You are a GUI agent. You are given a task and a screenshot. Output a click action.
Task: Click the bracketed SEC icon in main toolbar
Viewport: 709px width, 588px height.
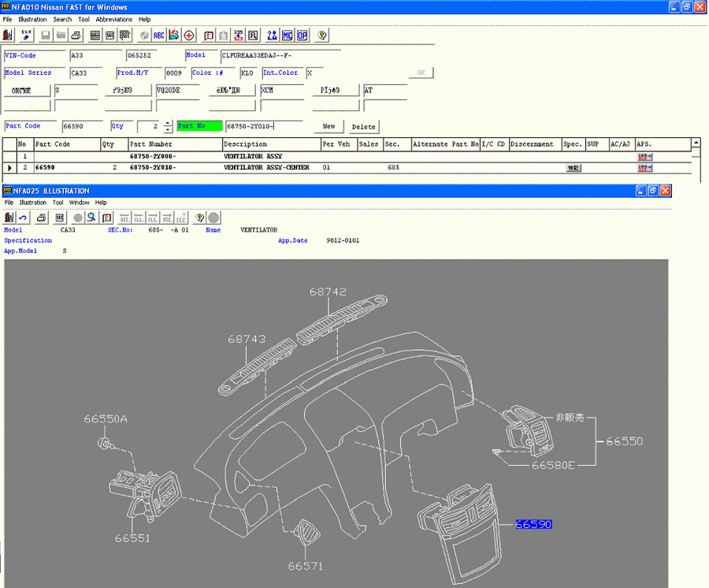(124, 35)
